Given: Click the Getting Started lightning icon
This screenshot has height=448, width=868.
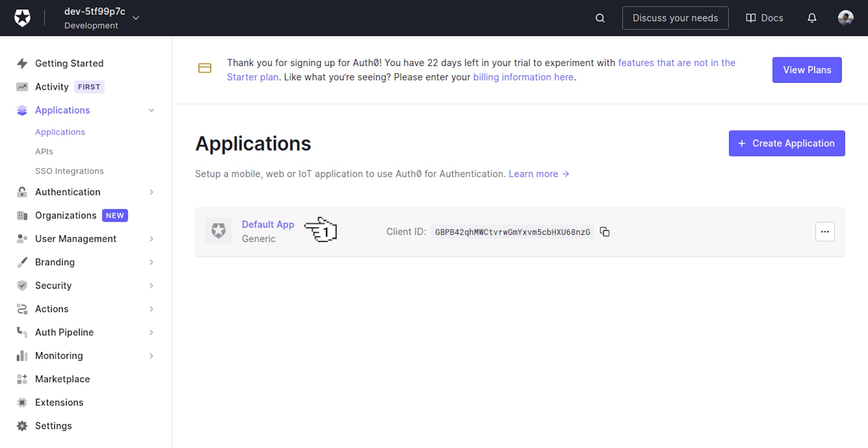Looking at the screenshot, I should [22, 63].
